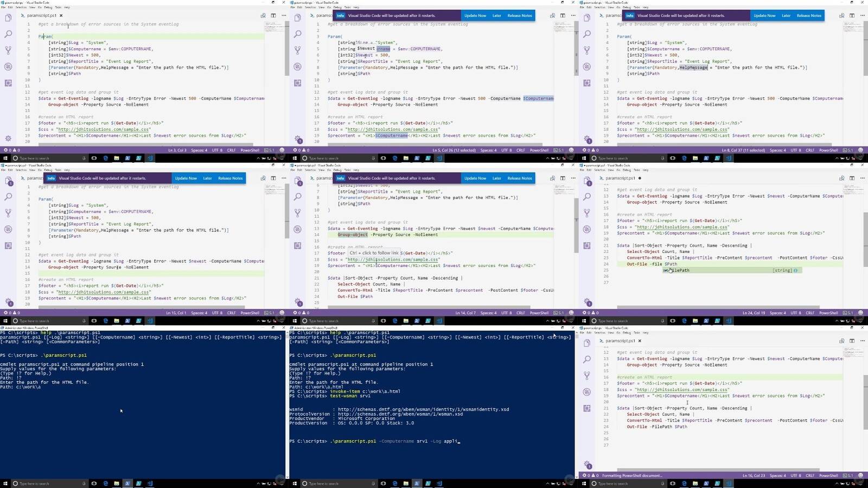Toggle Problems panel via errors count near Ln 3, Col 3

(12, 150)
